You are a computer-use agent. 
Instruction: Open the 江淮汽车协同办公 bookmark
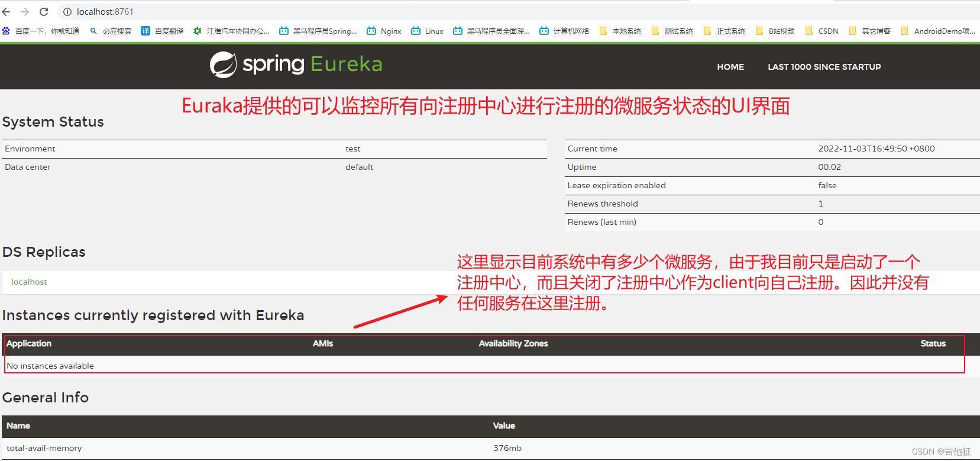(x=231, y=31)
